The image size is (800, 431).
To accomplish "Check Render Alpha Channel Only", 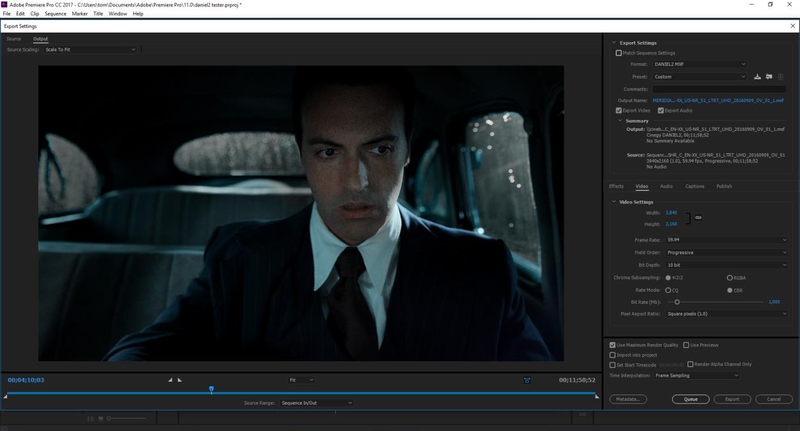I will pos(690,364).
